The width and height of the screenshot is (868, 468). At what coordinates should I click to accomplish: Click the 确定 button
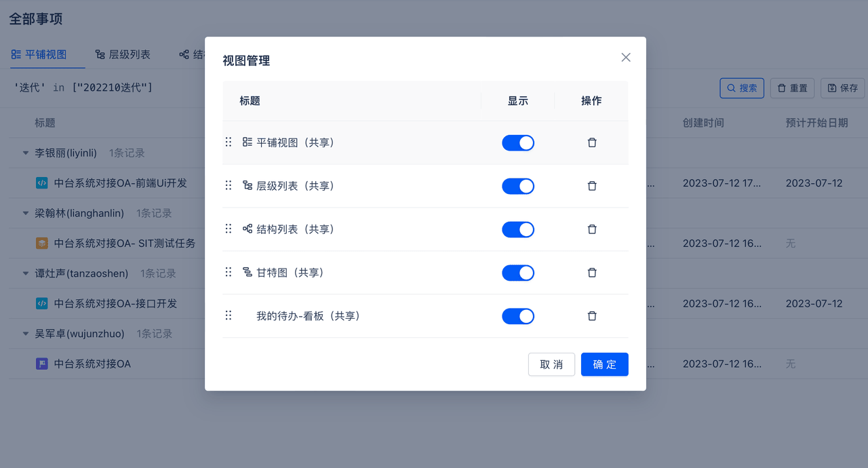pos(604,364)
